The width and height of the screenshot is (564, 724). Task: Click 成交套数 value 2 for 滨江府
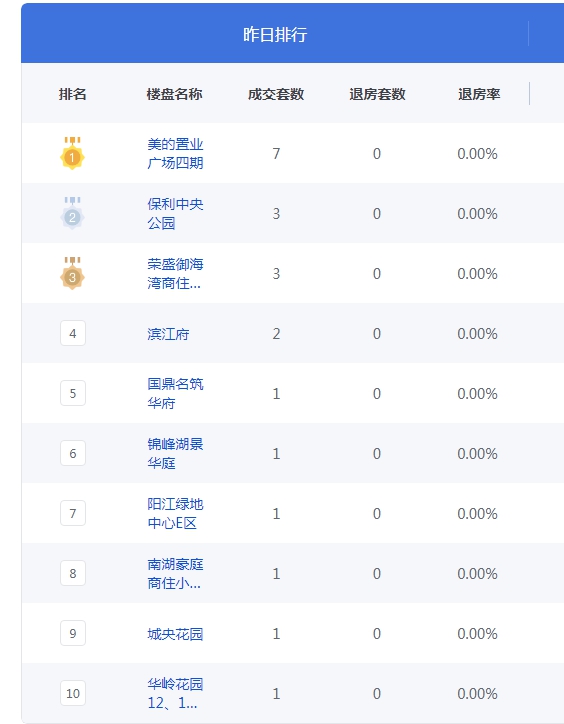pos(276,333)
